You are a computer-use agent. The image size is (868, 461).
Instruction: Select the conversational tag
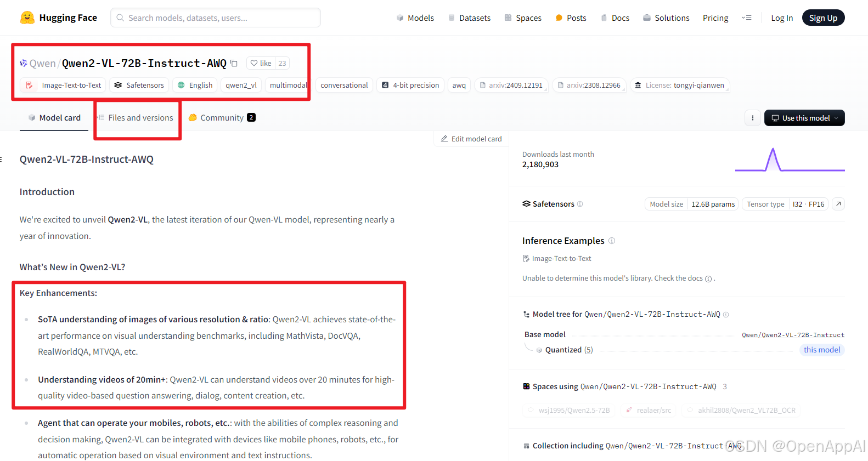point(344,85)
